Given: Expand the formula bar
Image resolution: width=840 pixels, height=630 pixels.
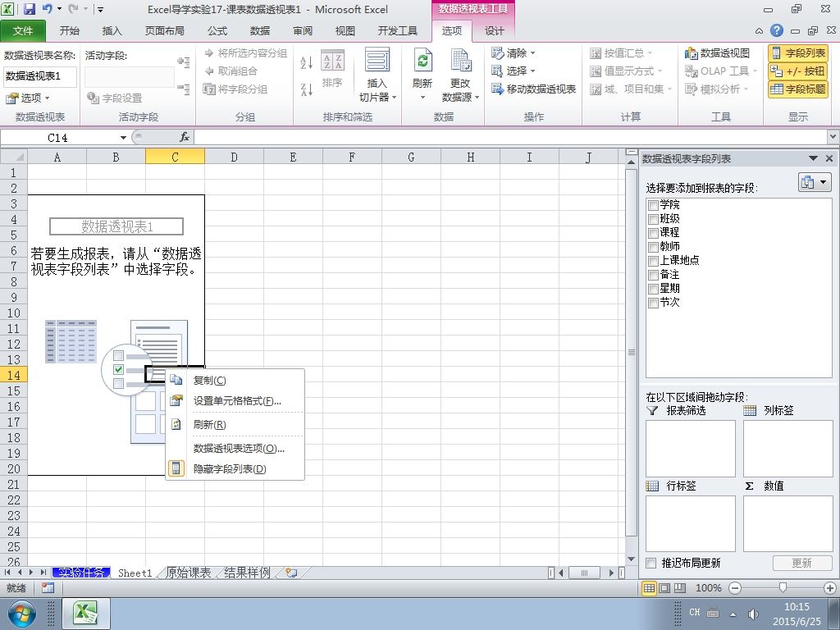Looking at the screenshot, I should (833, 137).
